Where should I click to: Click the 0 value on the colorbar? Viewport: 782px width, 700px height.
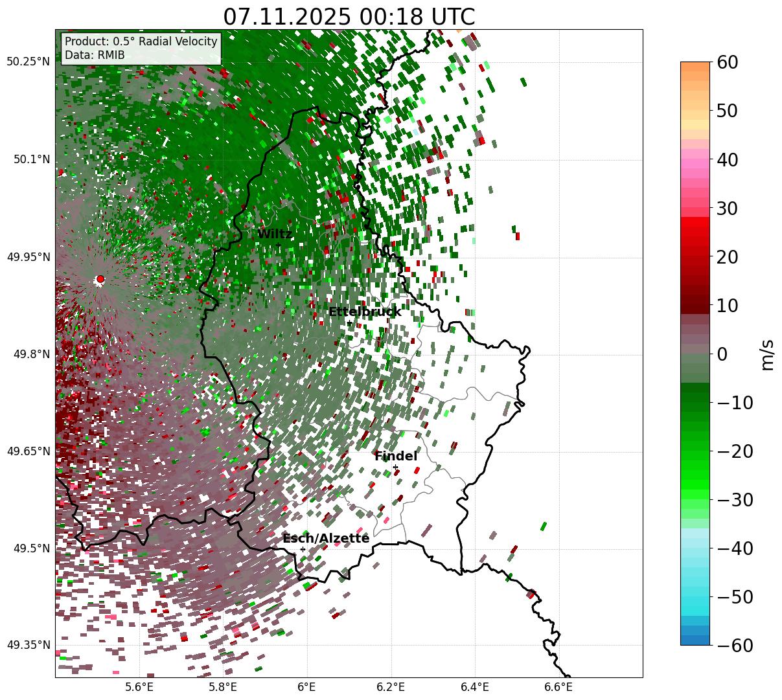coord(722,354)
